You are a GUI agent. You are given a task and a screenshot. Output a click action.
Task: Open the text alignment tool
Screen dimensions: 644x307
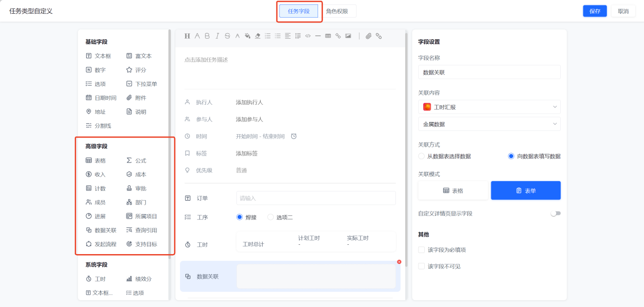[x=288, y=36]
